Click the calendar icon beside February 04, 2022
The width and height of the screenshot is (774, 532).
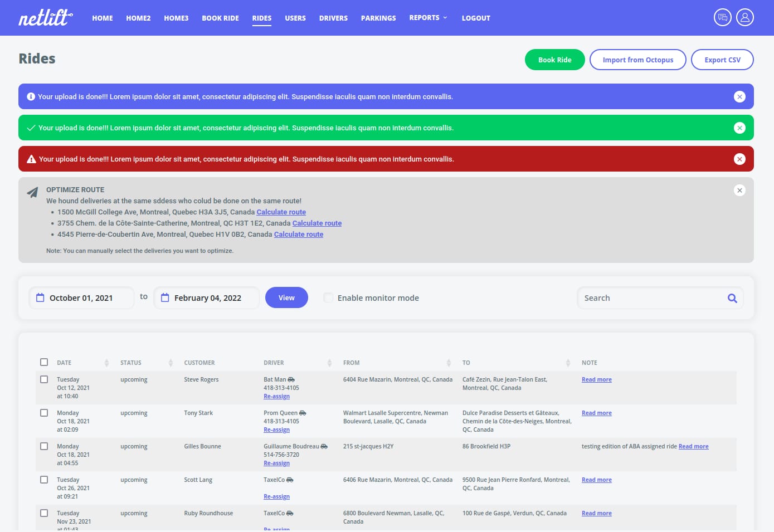tap(165, 297)
